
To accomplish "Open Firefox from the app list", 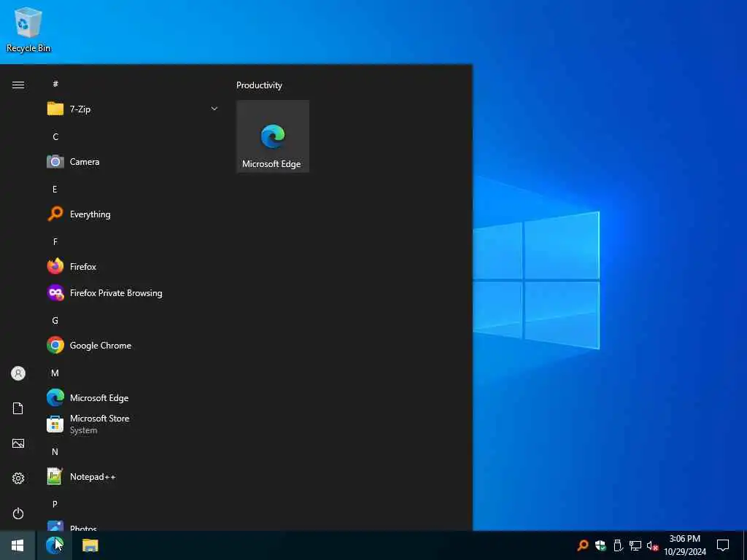I will pyautogui.click(x=133, y=267).
